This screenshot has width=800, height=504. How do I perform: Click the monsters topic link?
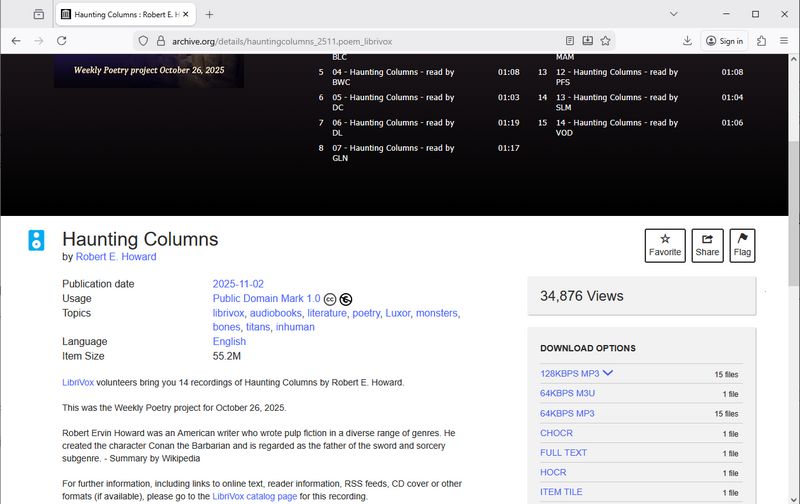coord(437,313)
